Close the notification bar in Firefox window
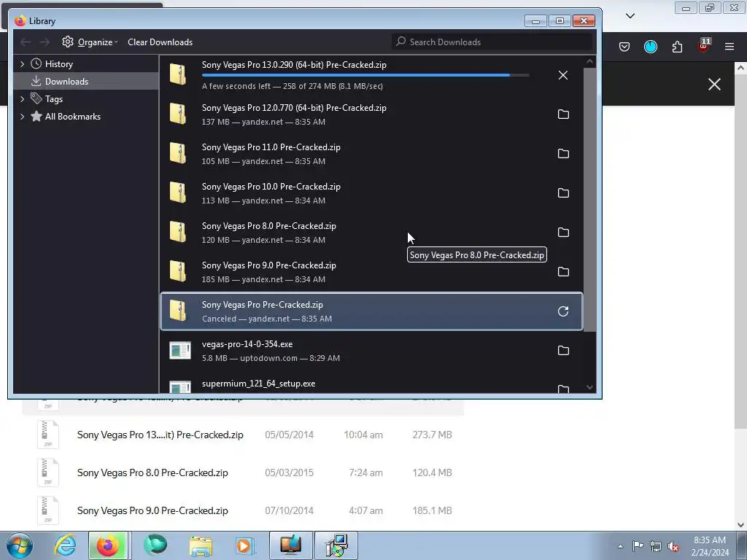 pyautogui.click(x=714, y=85)
